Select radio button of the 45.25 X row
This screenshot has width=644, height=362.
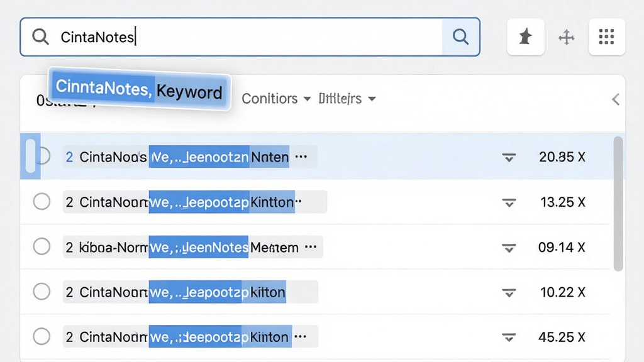pyautogui.click(x=42, y=337)
